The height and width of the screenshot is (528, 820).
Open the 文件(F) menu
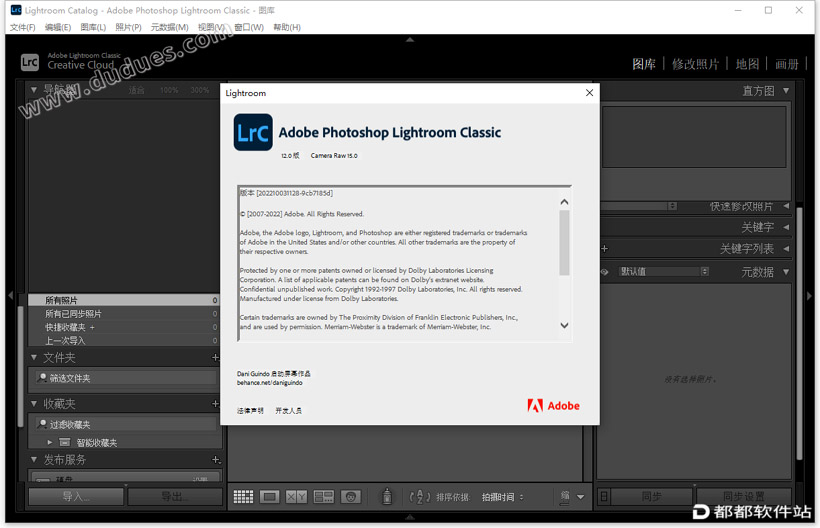[22, 27]
